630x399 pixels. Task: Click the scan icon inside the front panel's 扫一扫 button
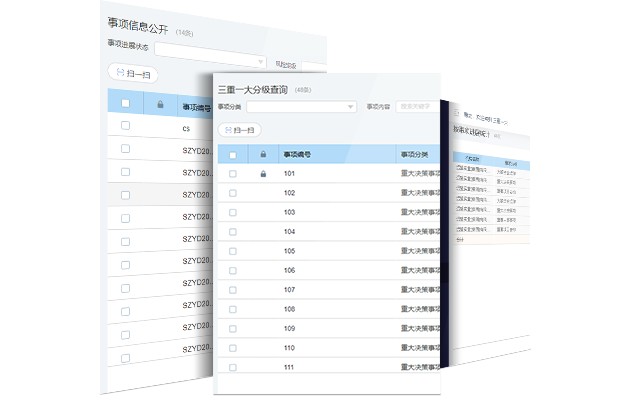(228, 130)
